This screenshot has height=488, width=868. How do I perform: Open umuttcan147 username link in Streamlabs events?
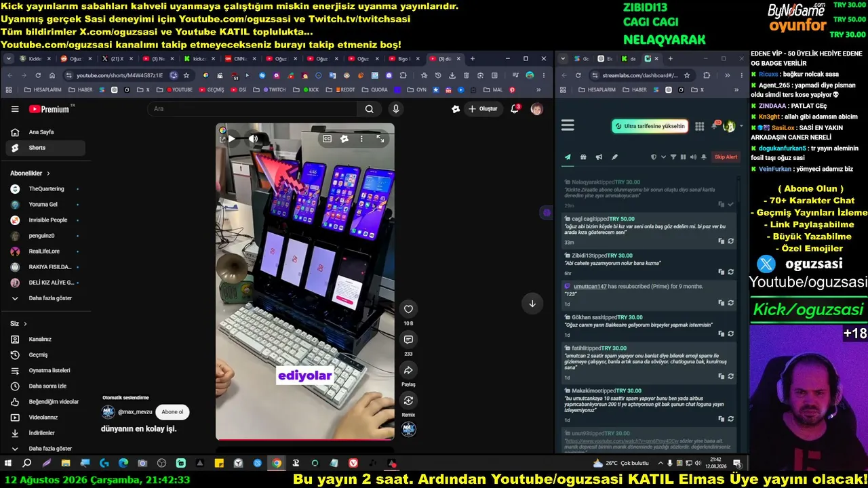click(589, 287)
